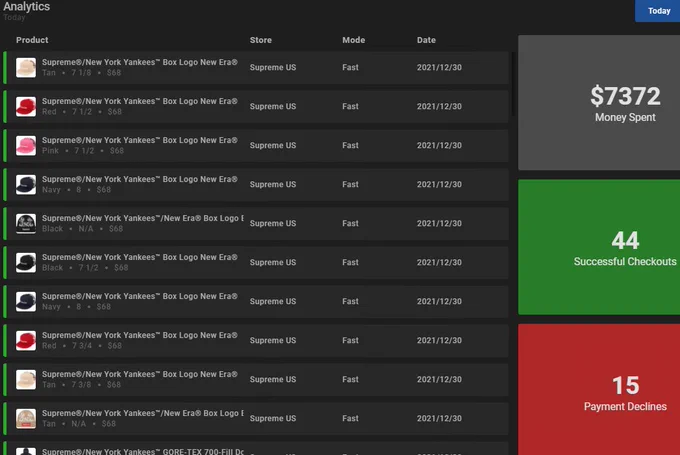Click Supreme US in the Black 7 1/2 row
The image size is (680, 455).
click(x=273, y=262)
